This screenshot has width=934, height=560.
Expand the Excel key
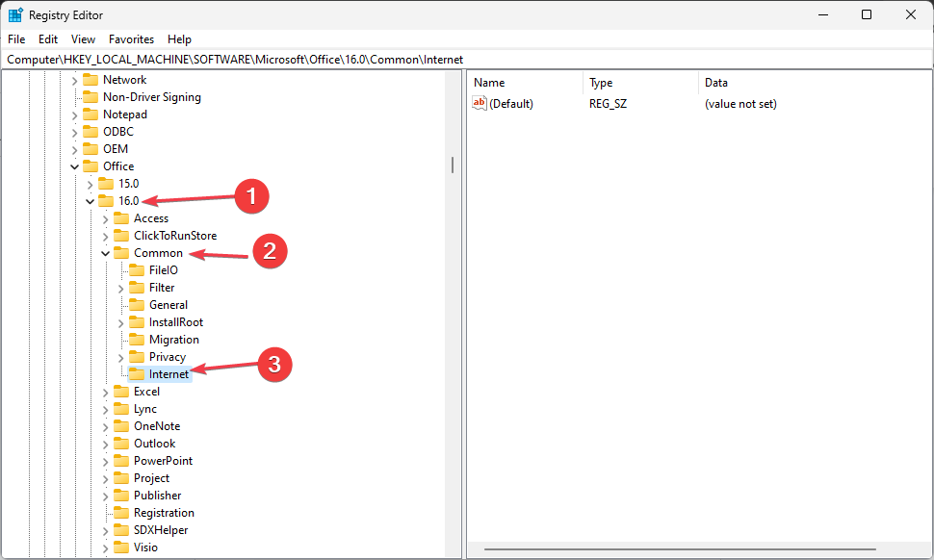pos(105,393)
